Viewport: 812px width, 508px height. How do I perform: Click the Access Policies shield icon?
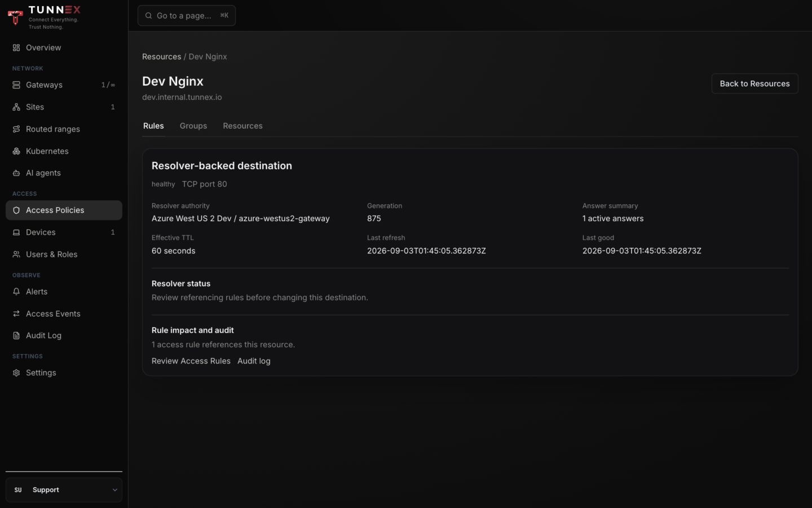coord(16,211)
